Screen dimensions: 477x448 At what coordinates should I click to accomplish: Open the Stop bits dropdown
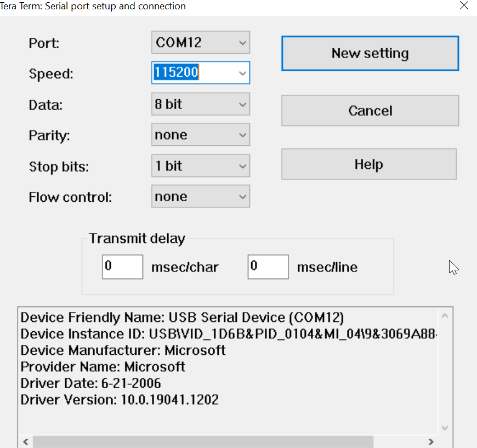(200, 166)
